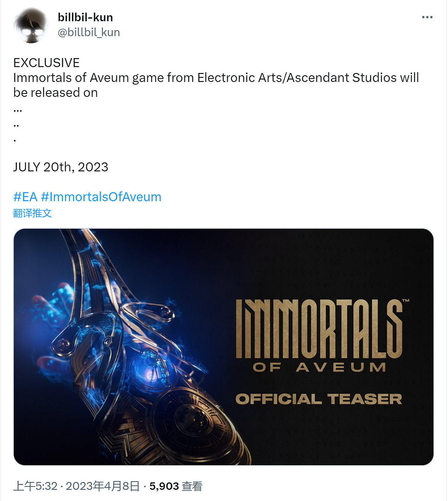Click the 查看 views label

(x=192, y=486)
